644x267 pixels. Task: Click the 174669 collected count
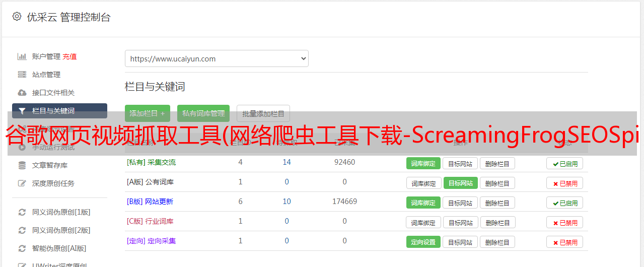344,202
